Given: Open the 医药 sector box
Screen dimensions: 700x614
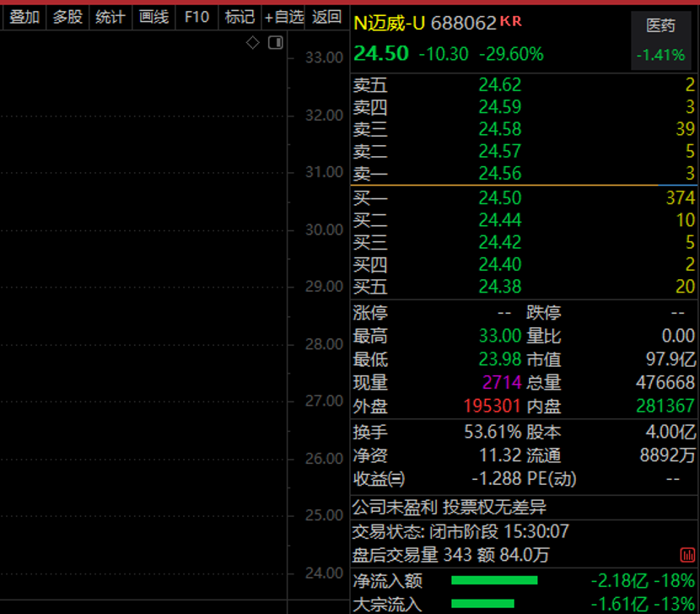Looking at the screenshot, I should point(660,40).
